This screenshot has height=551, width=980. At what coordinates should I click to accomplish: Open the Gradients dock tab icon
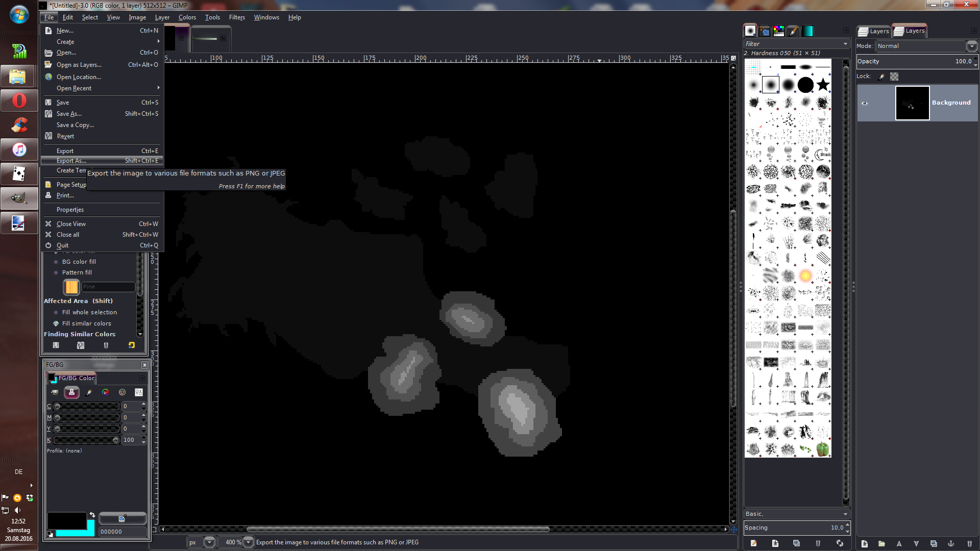click(807, 31)
